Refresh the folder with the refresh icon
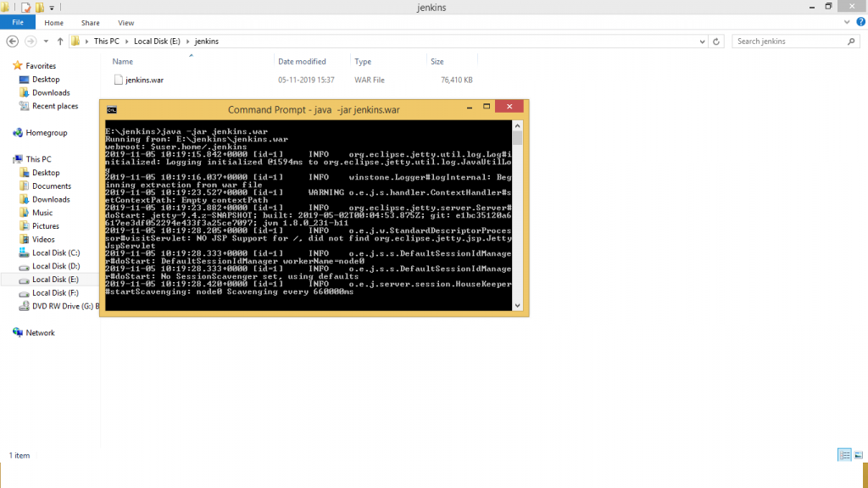The width and height of the screenshot is (868, 488). pos(716,41)
